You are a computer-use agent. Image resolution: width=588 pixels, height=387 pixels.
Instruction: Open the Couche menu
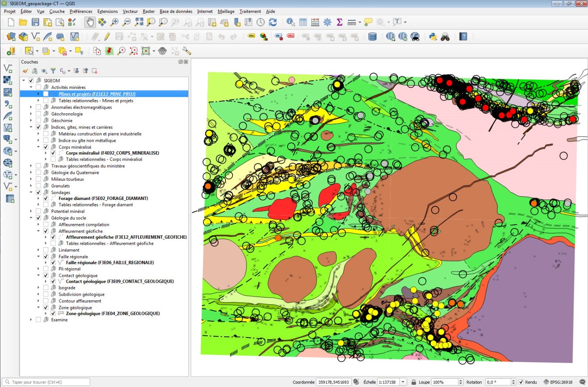tap(57, 11)
